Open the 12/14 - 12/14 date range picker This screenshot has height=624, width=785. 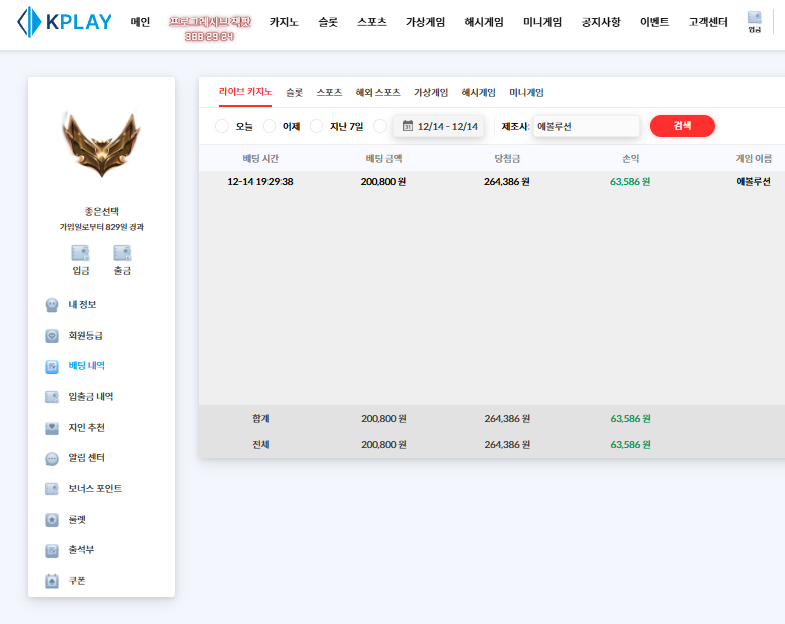(x=439, y=126)
